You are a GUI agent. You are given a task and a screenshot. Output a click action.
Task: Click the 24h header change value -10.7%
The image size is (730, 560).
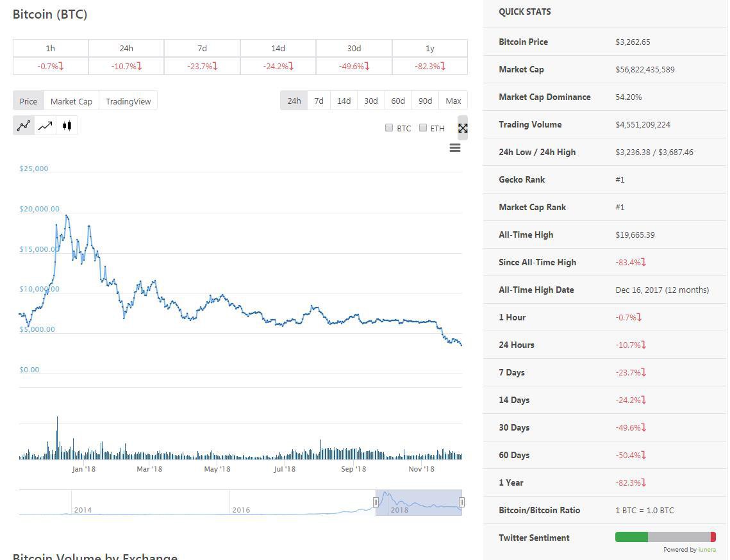[126, 66]
